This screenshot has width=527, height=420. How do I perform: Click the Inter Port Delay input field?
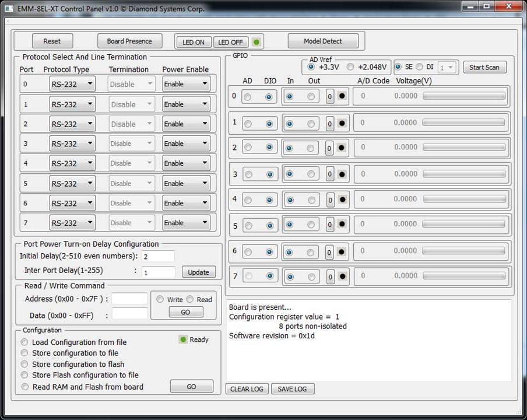tap(159, 272)
